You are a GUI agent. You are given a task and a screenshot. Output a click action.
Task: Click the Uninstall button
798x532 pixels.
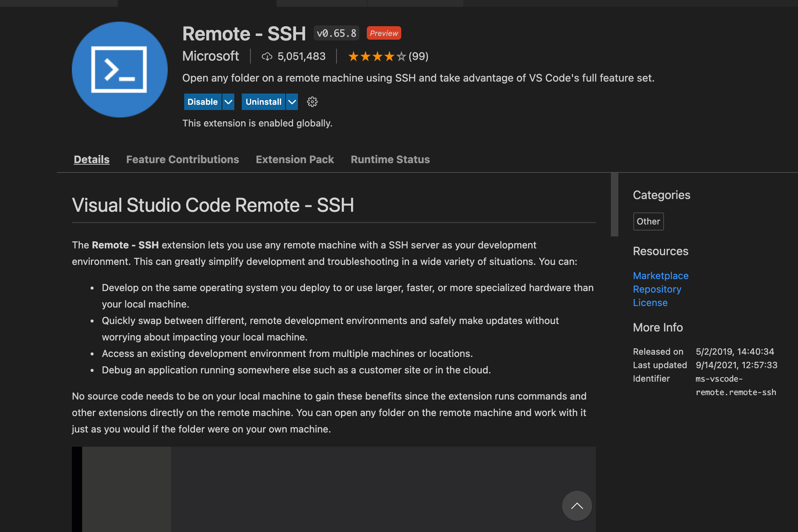[263, 101]
